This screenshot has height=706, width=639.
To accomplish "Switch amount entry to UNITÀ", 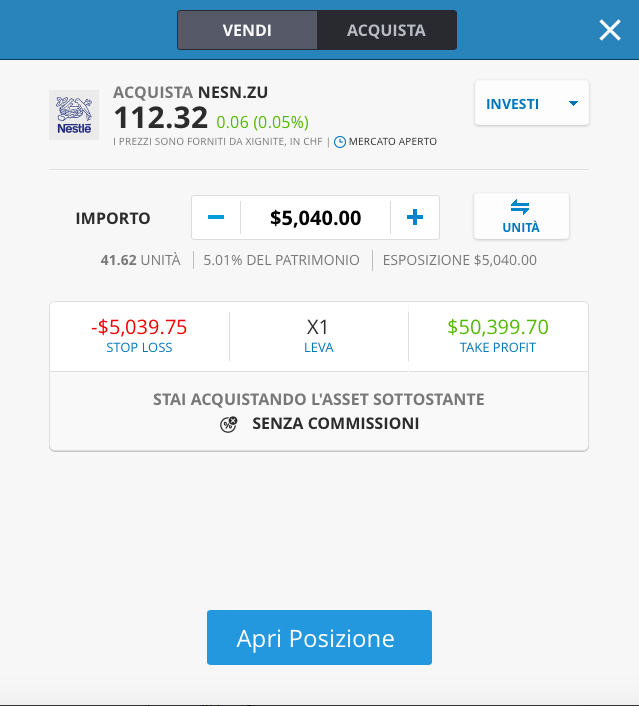I will [521, 217].
